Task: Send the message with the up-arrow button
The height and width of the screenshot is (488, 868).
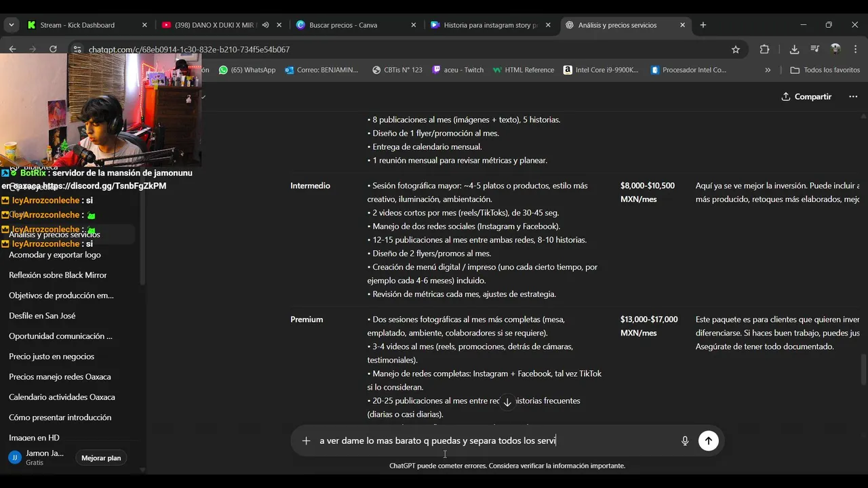Action: tap(708, 441)
